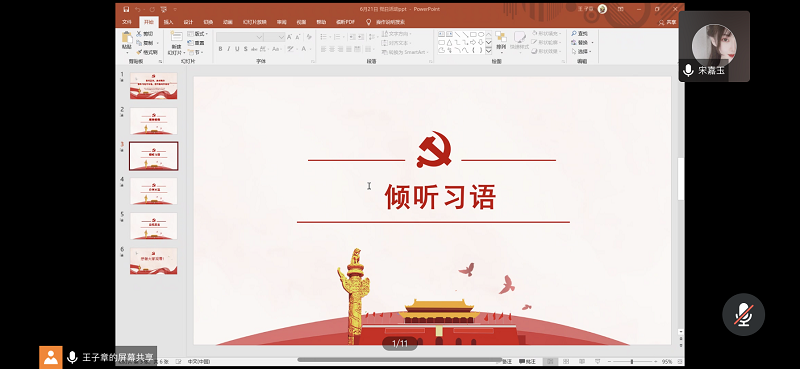The height and width of the screenshot is (369, 800).
Task: Click the Find icon in editing group
Action: click(x=580, y=34)
